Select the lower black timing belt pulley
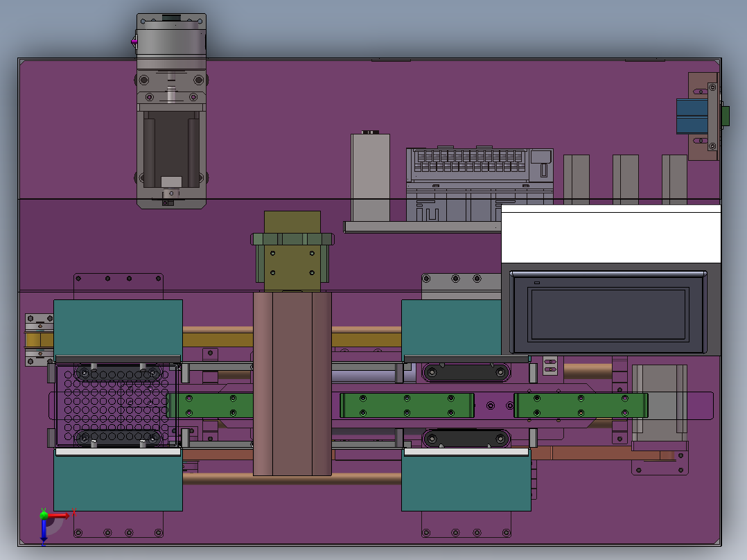The height and width of the screenshot is (560, 747). pyautogui.click(x=466, y=439)
